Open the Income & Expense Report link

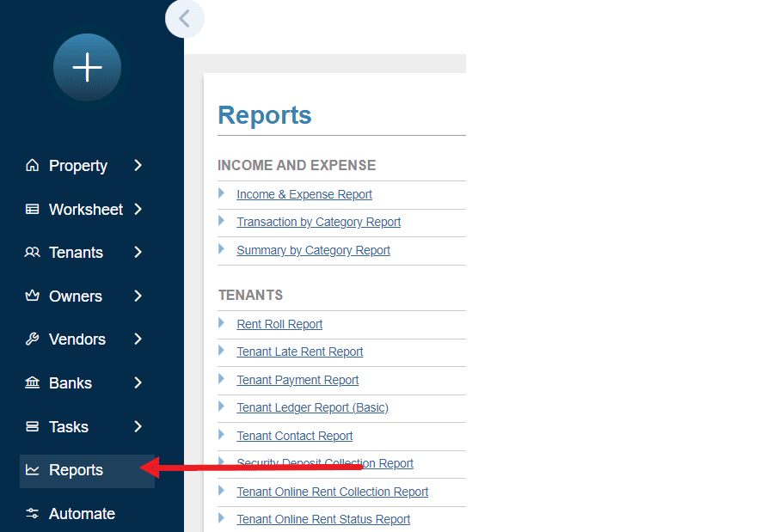point(304,194)
